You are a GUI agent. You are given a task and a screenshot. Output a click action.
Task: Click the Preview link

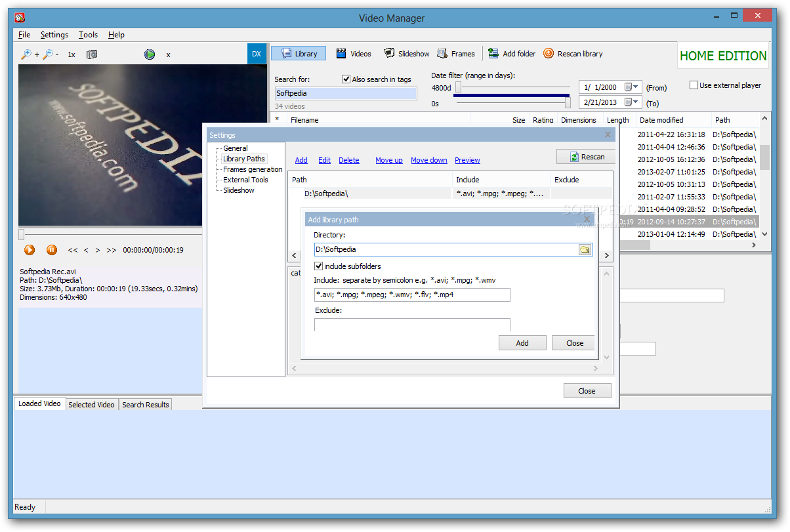[x=467, y=160]
